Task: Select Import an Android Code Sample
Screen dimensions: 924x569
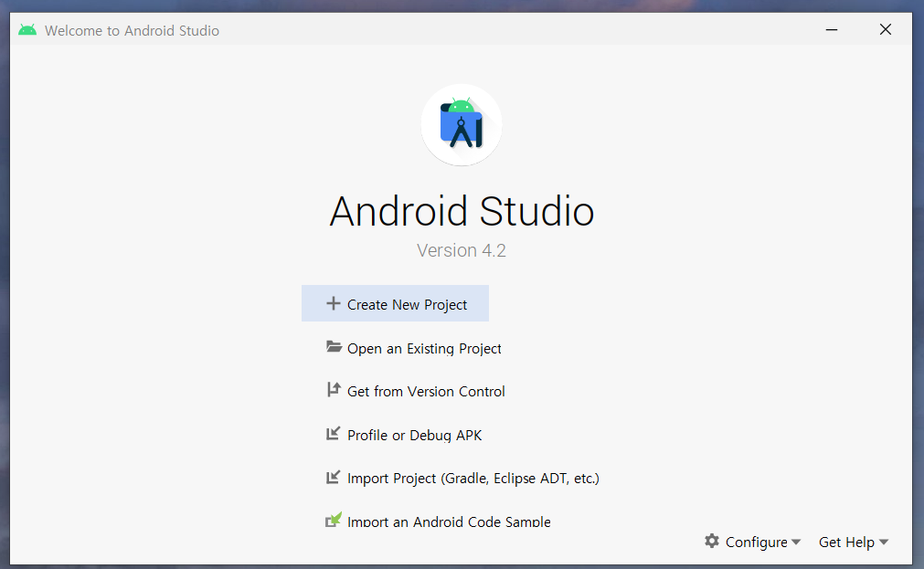Action: 438,521
